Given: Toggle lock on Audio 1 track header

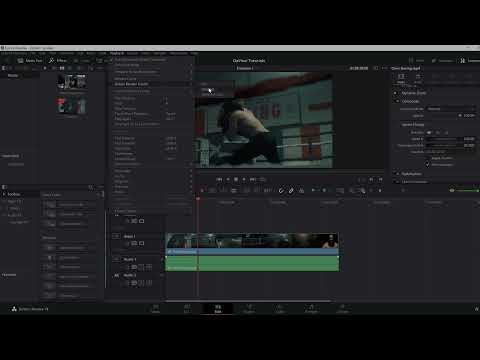Looking at the screenshot, I should [x=126, y=267].
